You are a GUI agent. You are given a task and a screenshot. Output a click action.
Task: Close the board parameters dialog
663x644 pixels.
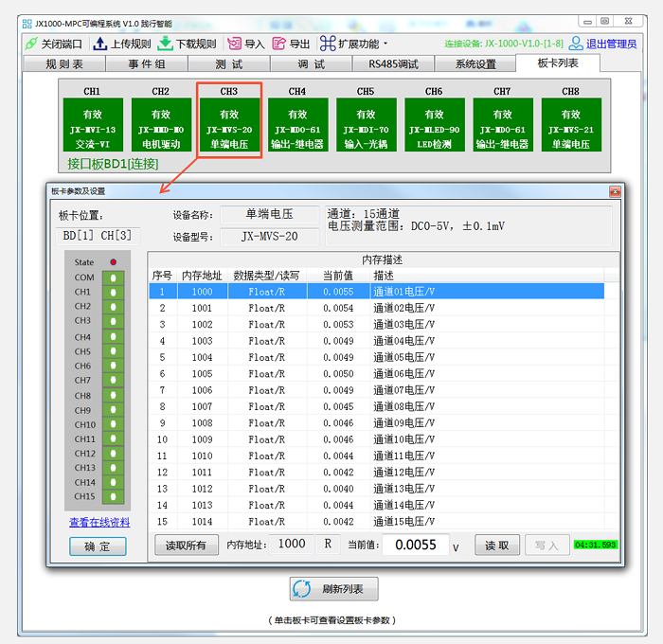click(x=615, y=192)
